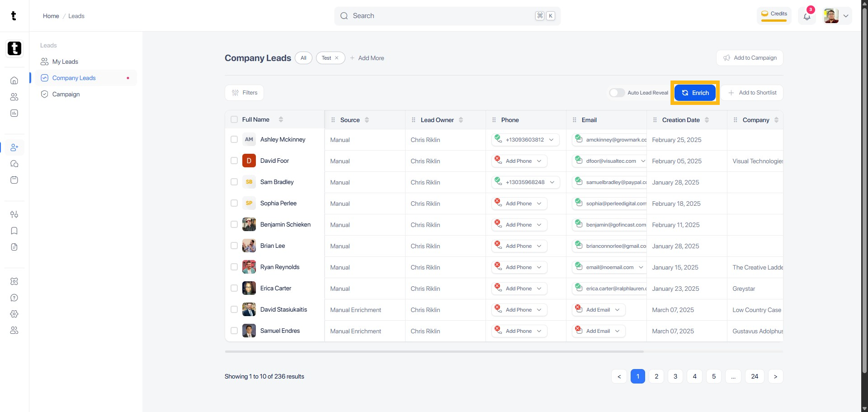Open the help question mark icon

tap(14, 298)
